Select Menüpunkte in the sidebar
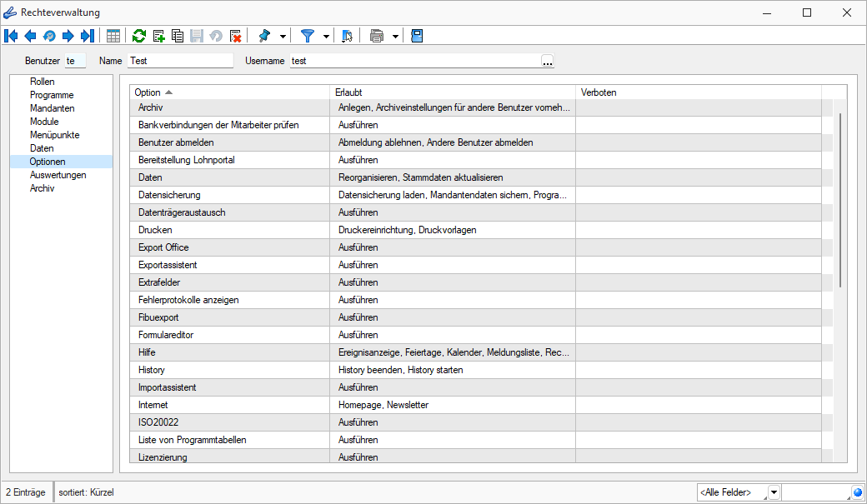 pos(55,134)
